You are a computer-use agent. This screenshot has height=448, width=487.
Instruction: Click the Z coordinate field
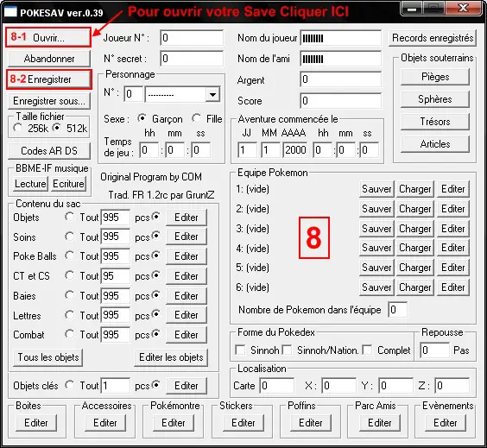point(452,386)
